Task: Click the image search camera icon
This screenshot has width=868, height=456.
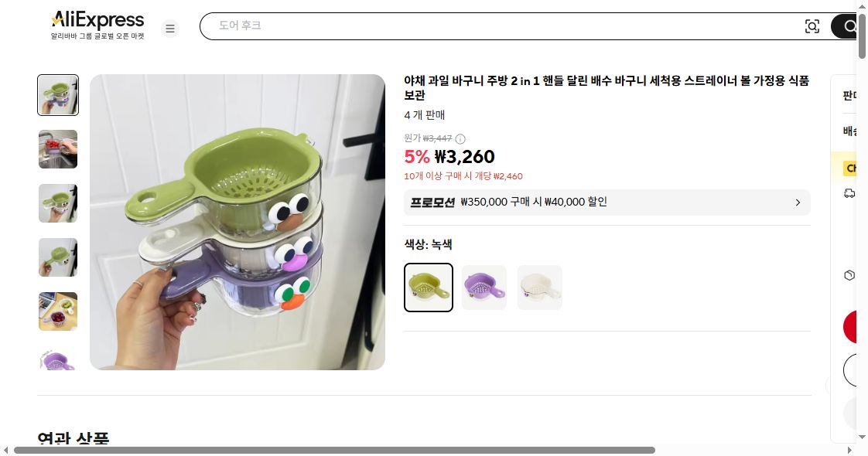Action: point(812,26)
